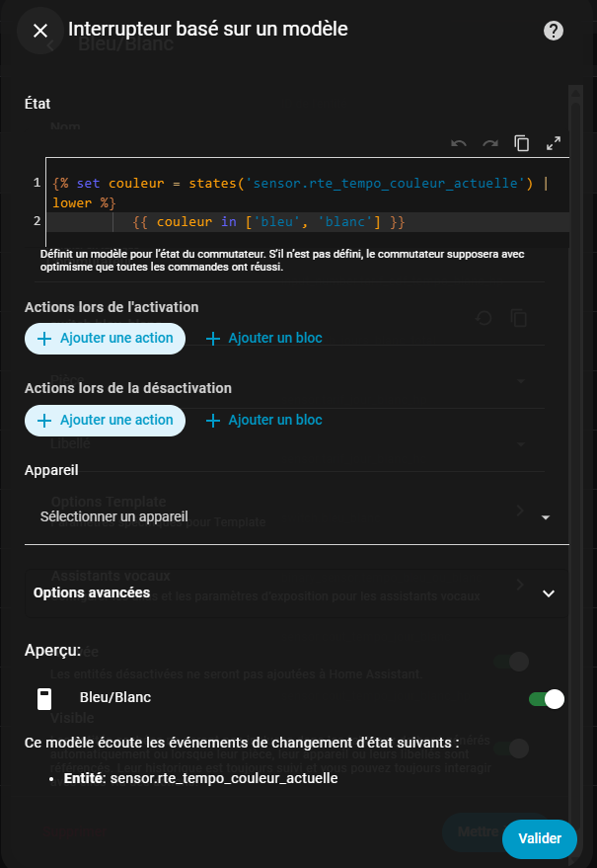Copy the template code to clipboard
Viewport: 597px width, 868px height.
pyautogui.click(x=522, y=143)
